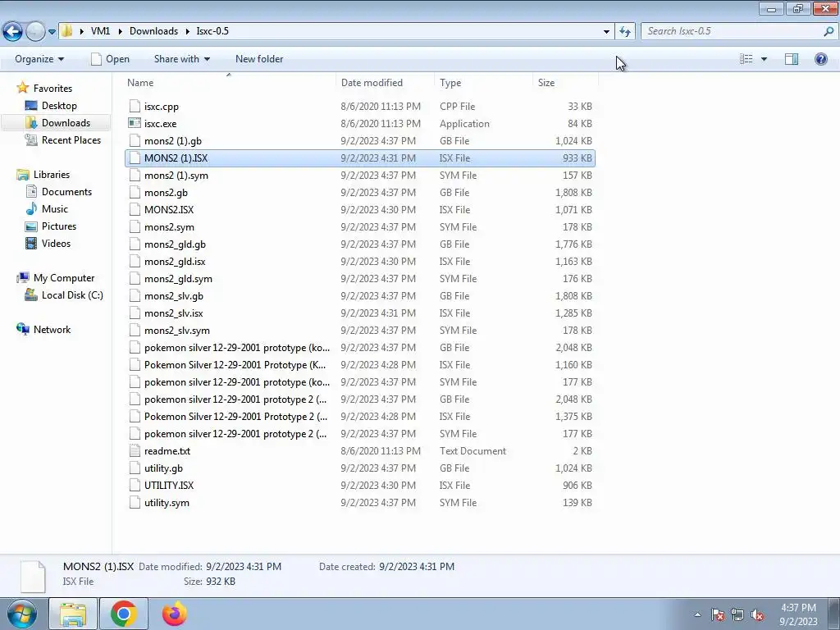Click the Windows Start button
Screen dimensions: 840x630
[x=21, y=614]
